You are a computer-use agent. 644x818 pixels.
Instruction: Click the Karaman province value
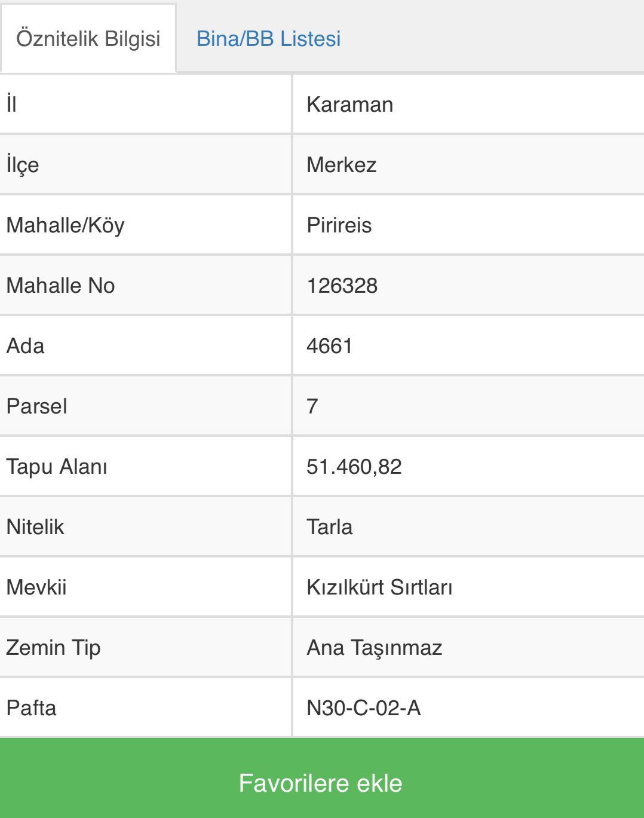(349, 105)
